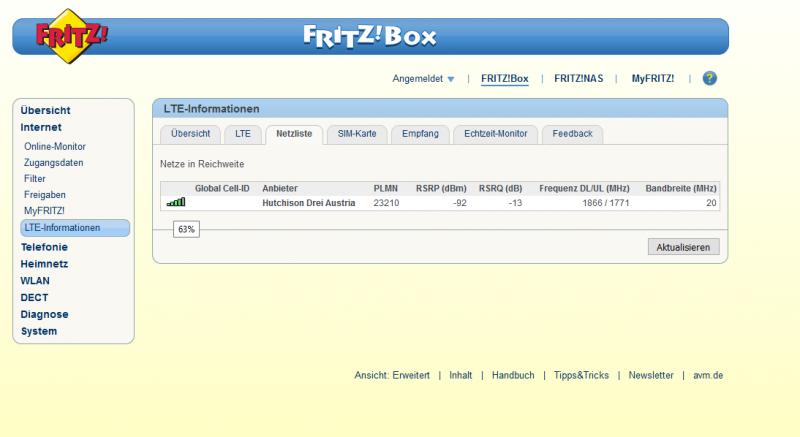Open Online-Monitor in the sidebar
The height and width of the screenshot is (437, 800).
55,146
